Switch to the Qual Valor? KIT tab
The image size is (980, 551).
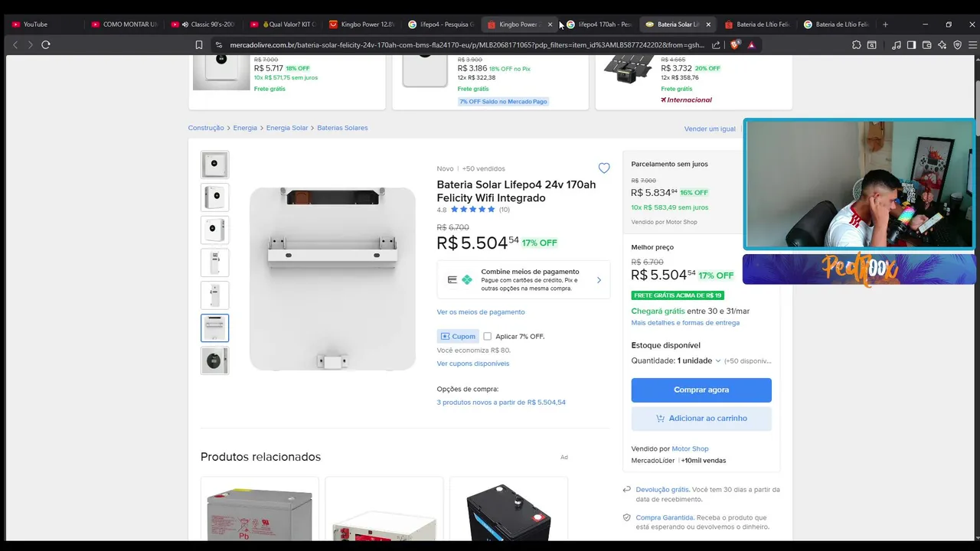(x=283, y=24)
